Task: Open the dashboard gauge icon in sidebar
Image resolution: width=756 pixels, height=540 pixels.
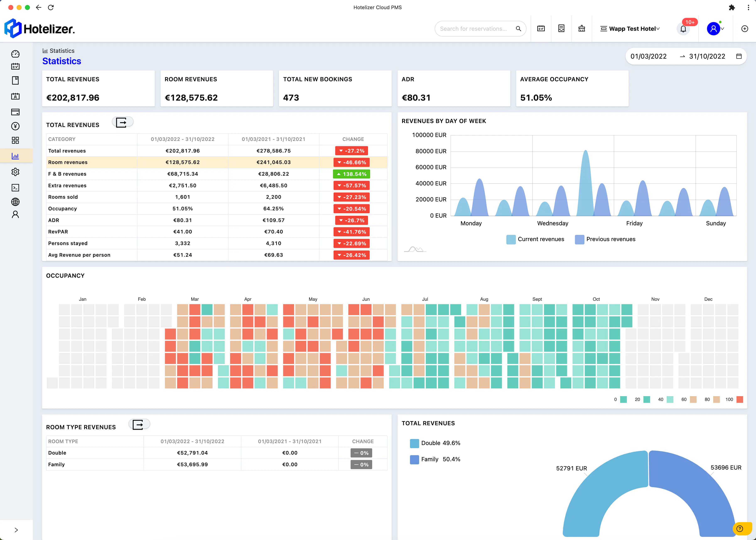Action: coord(15,54)
